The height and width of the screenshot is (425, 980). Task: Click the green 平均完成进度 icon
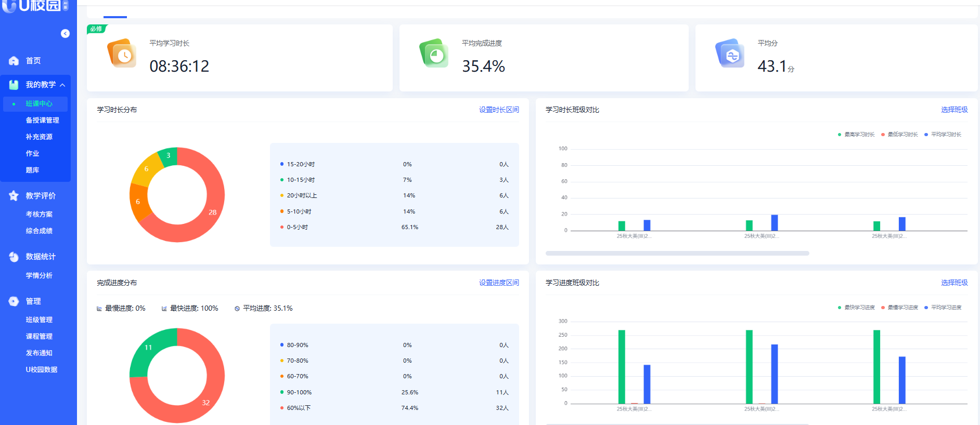pos(434,53)
